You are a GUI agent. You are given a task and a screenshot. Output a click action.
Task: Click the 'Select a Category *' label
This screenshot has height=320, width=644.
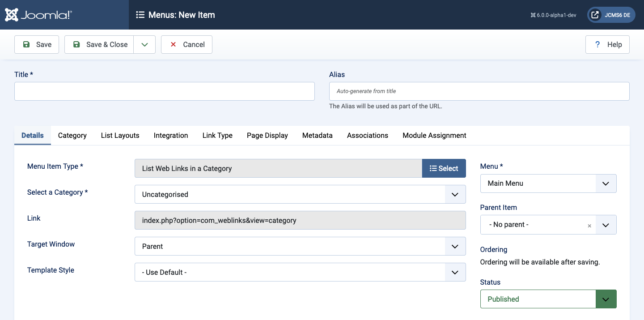pos(58,192)
